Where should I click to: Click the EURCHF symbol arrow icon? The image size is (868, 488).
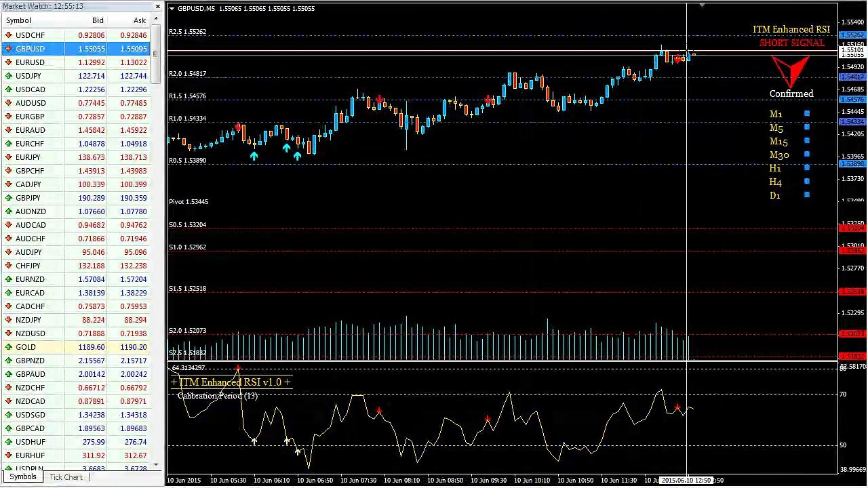coord(8,144)
